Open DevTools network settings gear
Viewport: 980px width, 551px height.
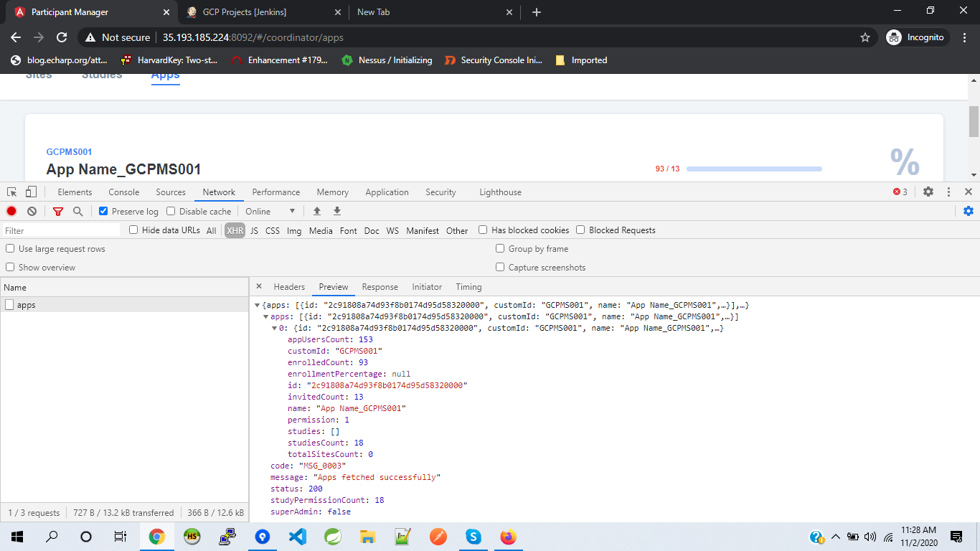tap(969, 211)
